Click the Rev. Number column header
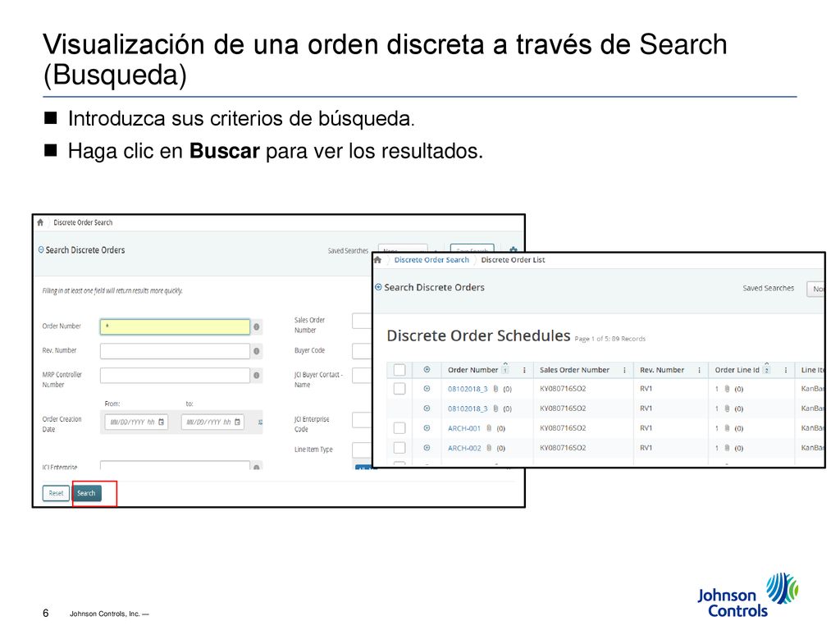This screenshot has height=630, width=840. tap(662, 370)
